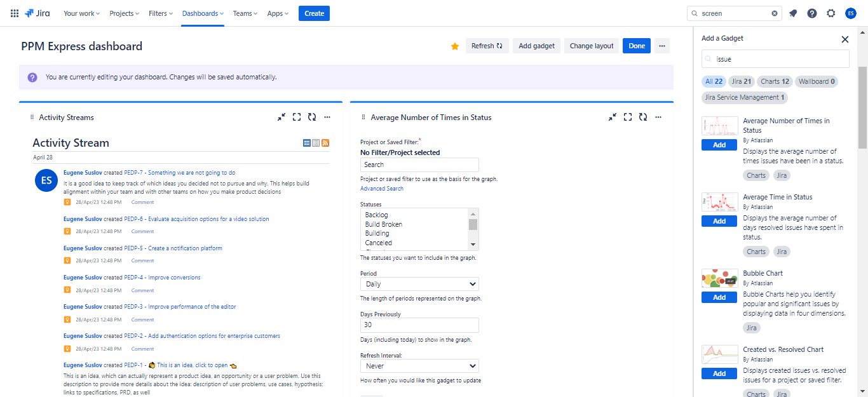868x397 pixels.
Task: Click the purple help icon in edit banner
Action: pyautogui.click(x=32, y=77)
